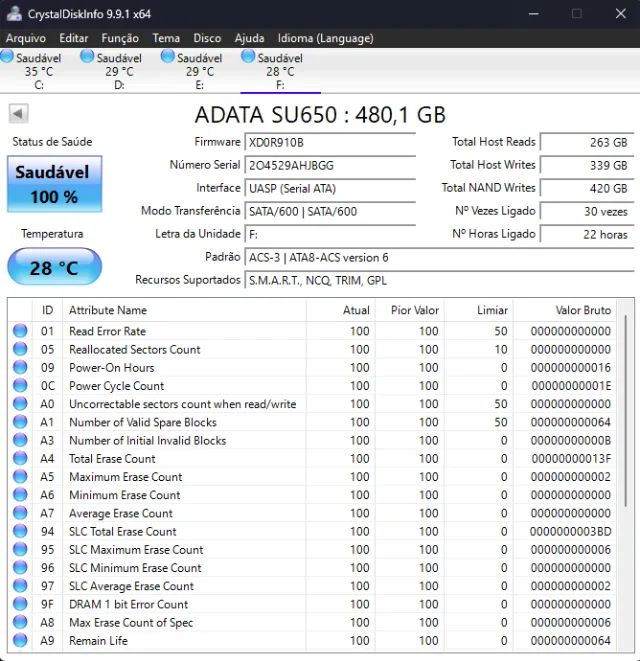The height and width of the screenshot is (661, 640).
Task: Click Nº Vezes Ligado value 30 vezes
Action: [x=587, y=211]
